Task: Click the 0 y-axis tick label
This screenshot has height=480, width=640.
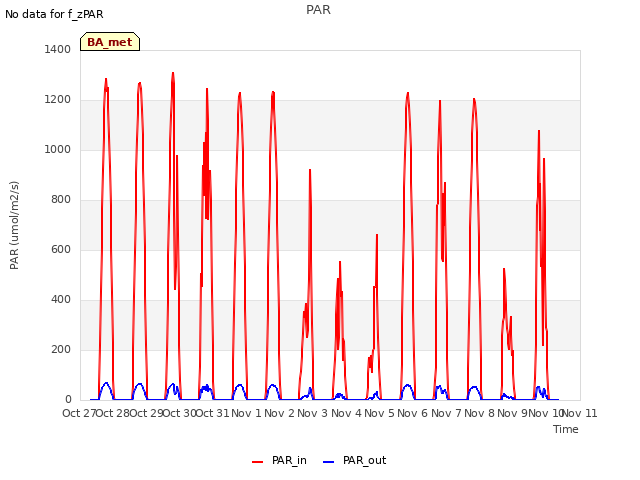Action: [68, 400]
